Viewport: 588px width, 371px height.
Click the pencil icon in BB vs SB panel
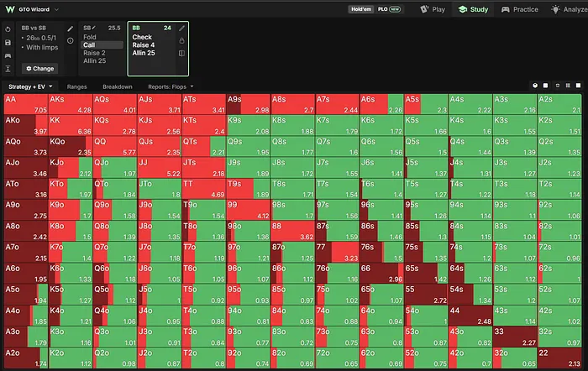coord(70,29)
